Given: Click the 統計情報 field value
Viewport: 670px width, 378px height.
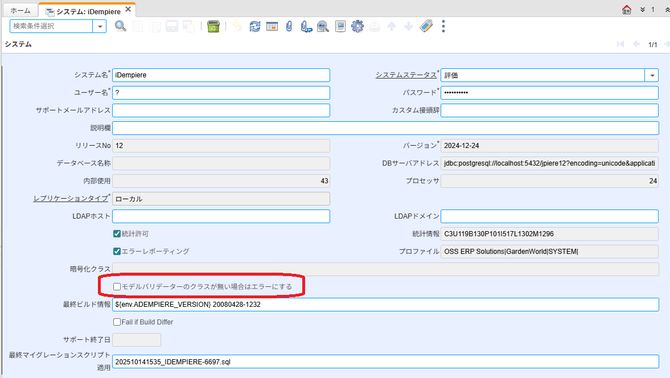Looking at the screenshot, I should pos(550,234).
